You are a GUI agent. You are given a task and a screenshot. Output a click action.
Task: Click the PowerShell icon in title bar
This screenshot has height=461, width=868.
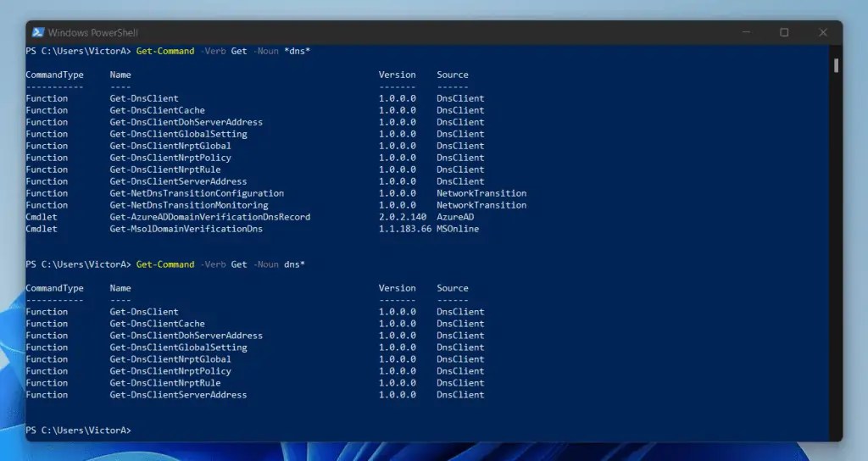(37, 32)
